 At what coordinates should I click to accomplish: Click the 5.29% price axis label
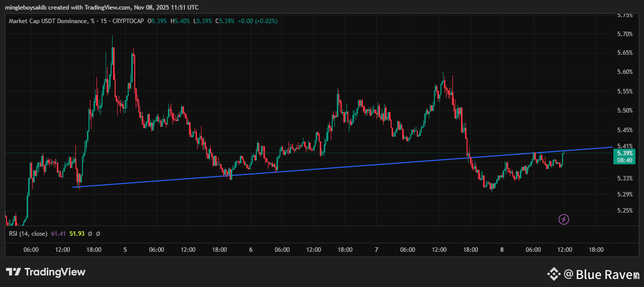pyautogui.click(x=624, y=195)
